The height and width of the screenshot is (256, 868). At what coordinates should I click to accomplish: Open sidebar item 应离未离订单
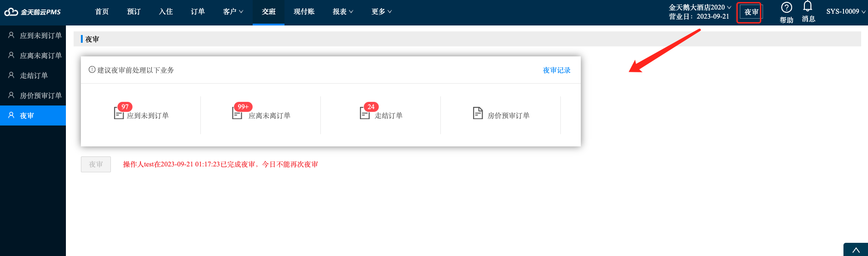[33, 55]
